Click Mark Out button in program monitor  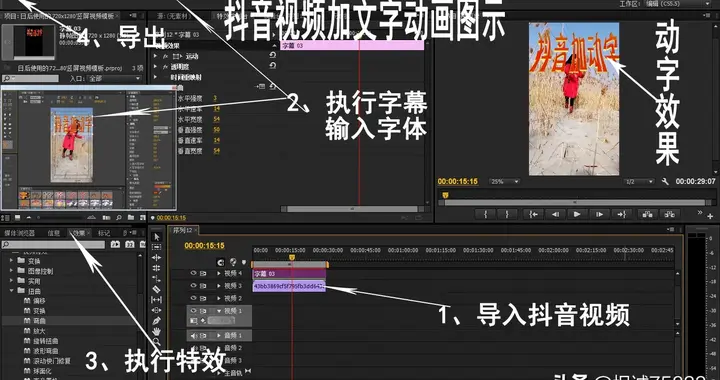(x=507, y=214)
